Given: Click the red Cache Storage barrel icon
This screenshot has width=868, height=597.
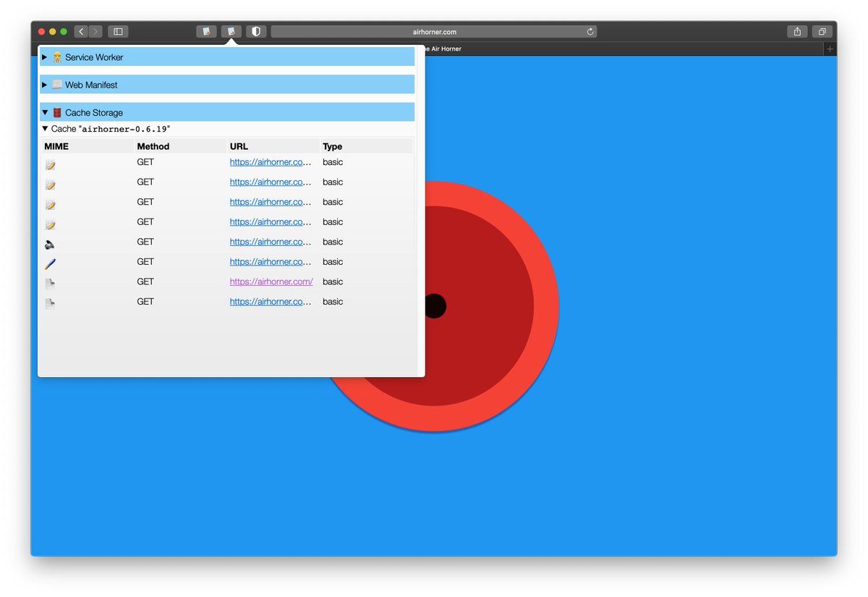Looking at the screenshot, I should point(57,113).
